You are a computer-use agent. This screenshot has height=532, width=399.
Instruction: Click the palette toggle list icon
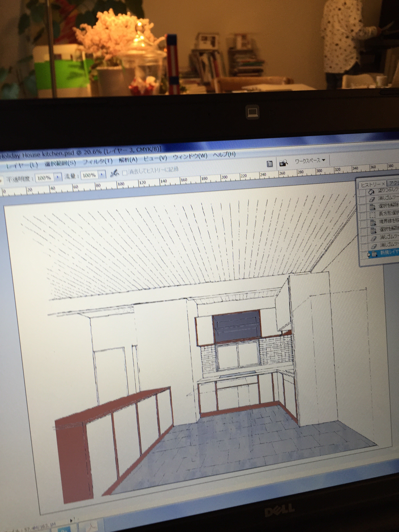(x=270, y=164)
